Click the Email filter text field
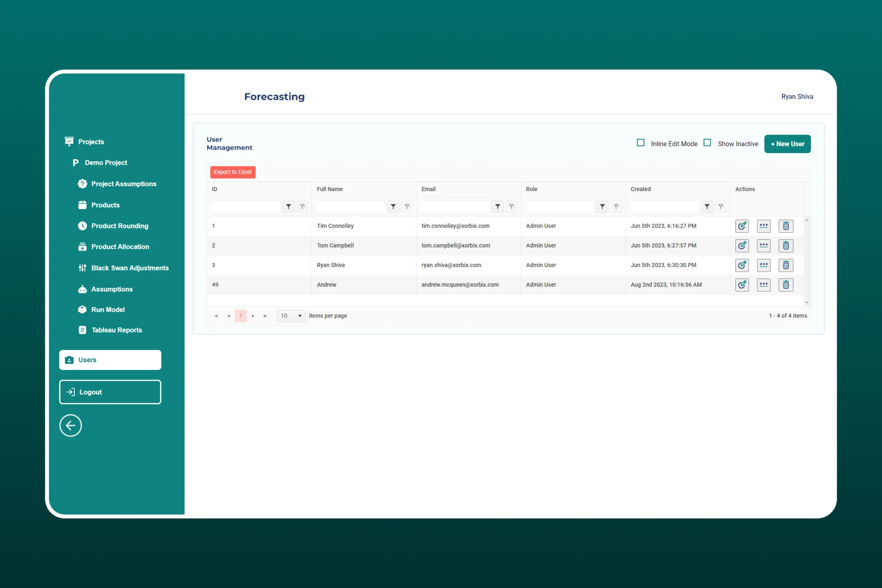 point(454,207)
